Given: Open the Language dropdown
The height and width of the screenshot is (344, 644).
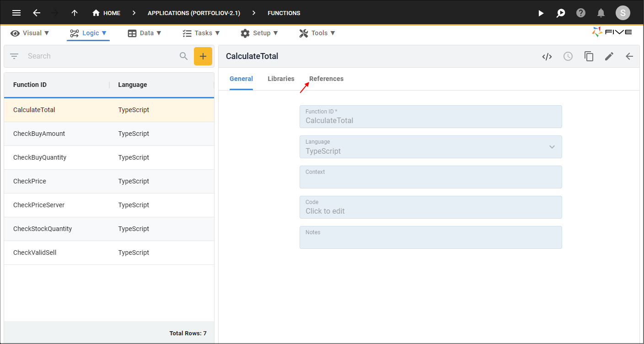Looking at the screenshot, I should 431,147.
